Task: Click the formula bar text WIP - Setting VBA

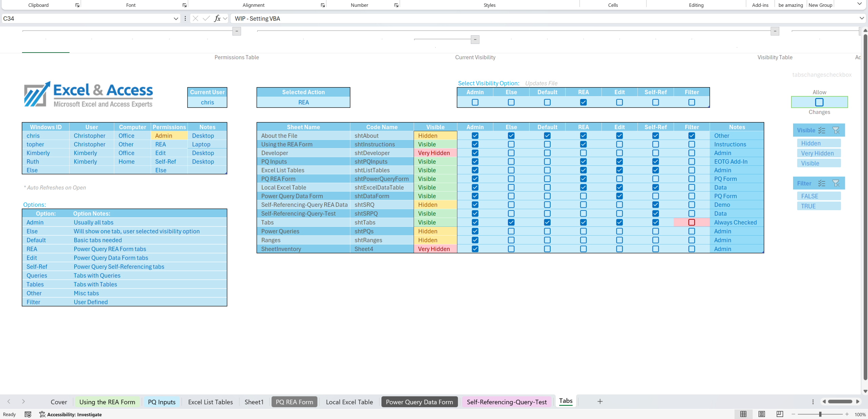Action: 257,19
